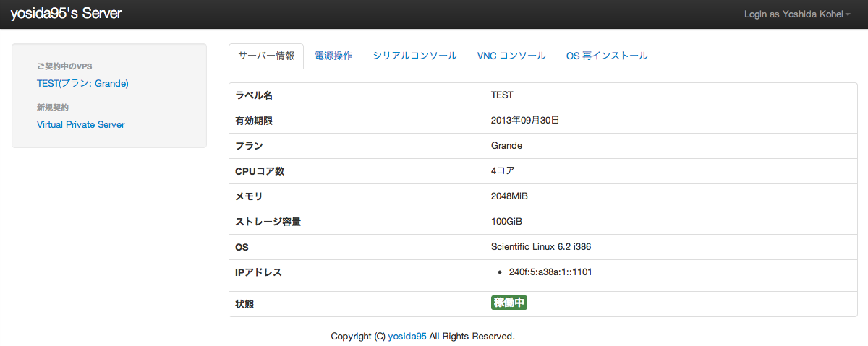Open the シリアルコンソール tab

414,56
